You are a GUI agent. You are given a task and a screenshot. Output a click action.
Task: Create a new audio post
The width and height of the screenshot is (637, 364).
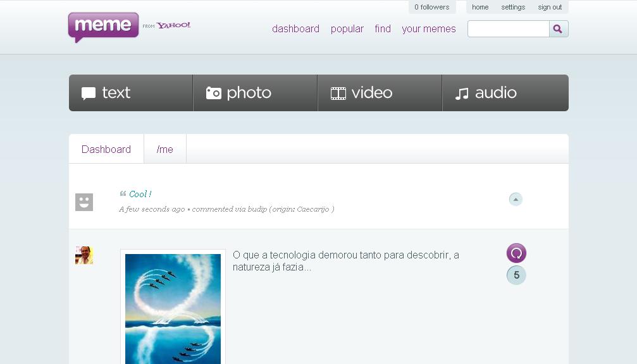click(505, 93)
